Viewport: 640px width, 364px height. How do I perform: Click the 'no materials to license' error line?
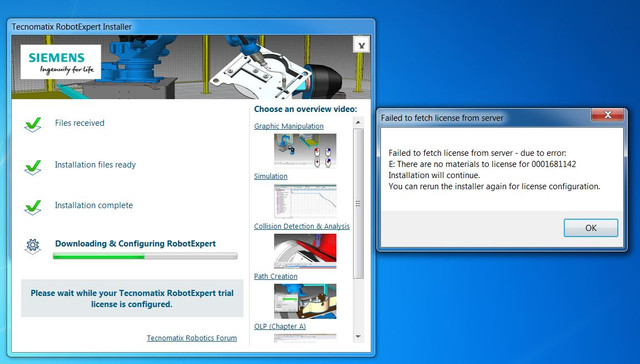[482, 164]
